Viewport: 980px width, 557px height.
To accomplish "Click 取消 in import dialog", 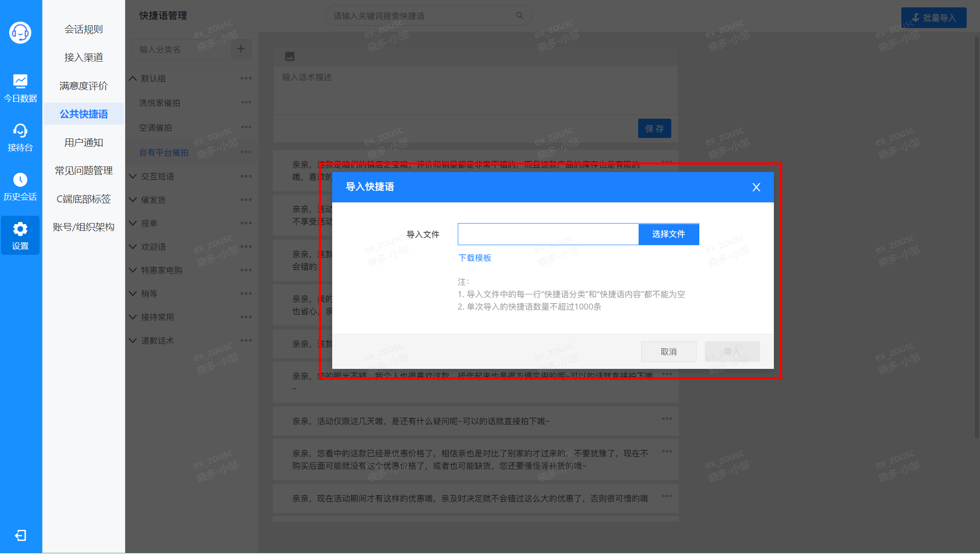I will [669, 352].
